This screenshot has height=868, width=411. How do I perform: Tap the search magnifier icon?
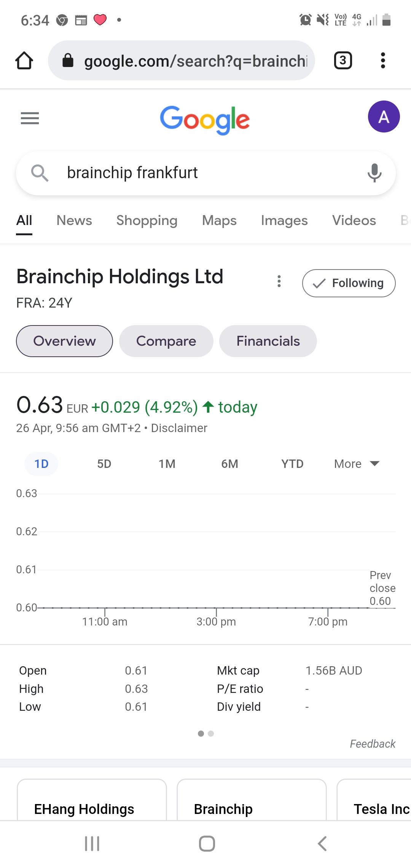40,173
